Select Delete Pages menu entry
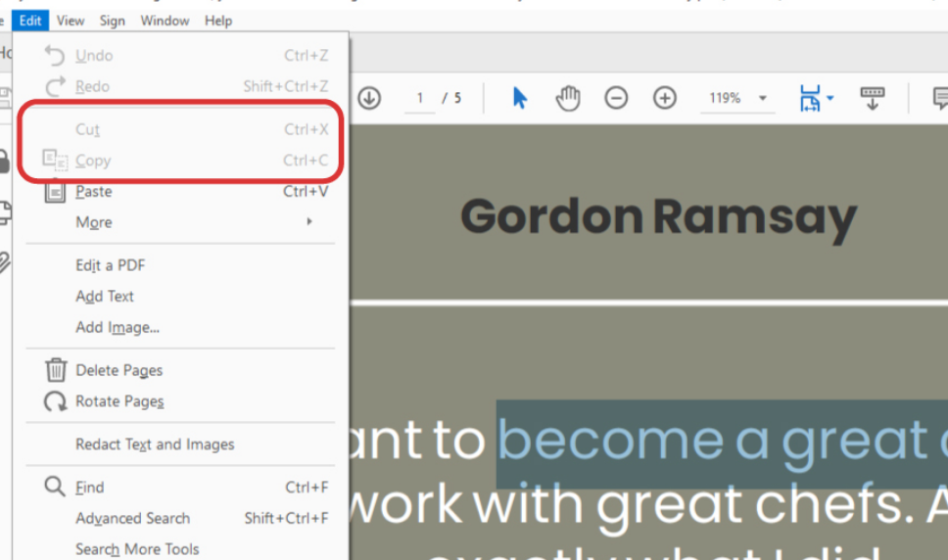 click(180, 370)
